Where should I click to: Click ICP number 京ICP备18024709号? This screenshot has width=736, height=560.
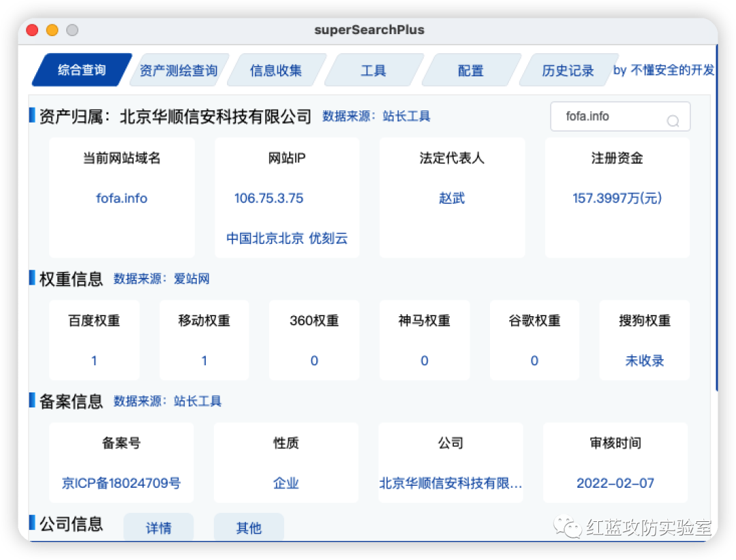pyautogui.click(x=121, y=483)
